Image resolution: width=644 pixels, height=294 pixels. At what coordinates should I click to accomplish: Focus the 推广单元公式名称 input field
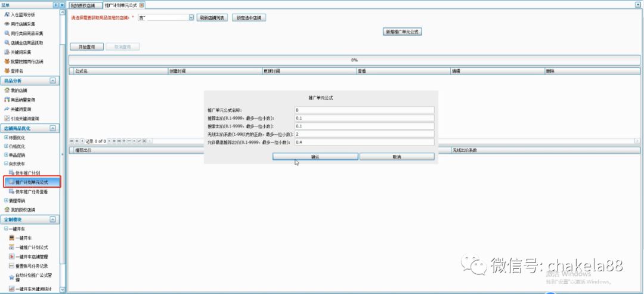click(364, 110)
